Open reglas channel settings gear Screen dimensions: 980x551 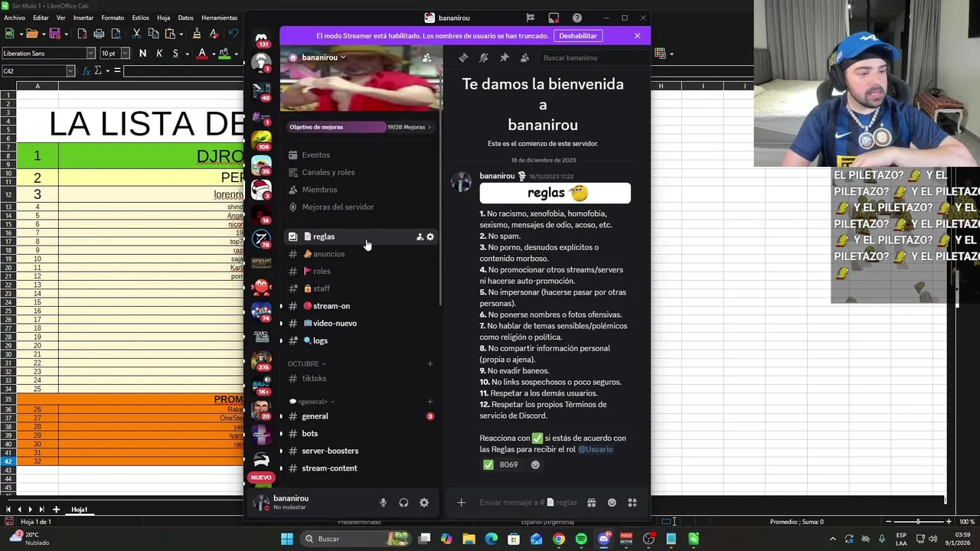[x=430, y=236]
